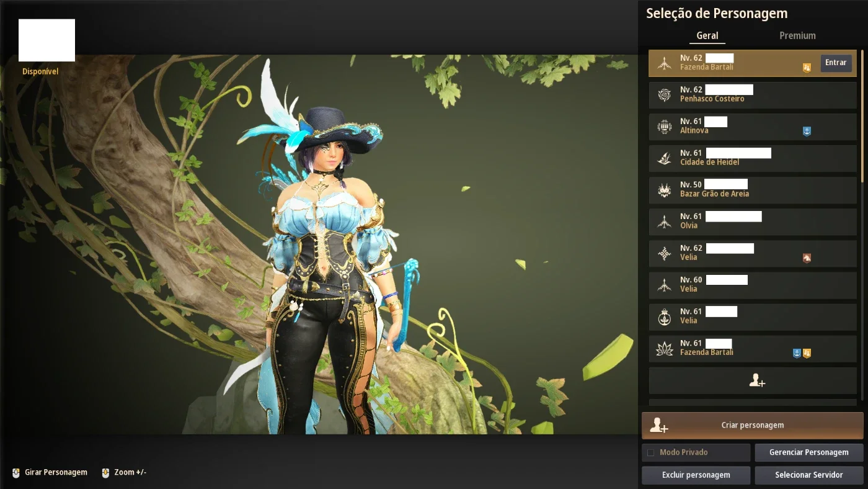Click the red badge in the Nv. 62 Velia row
Screen dimensions: 868x489
807,258
